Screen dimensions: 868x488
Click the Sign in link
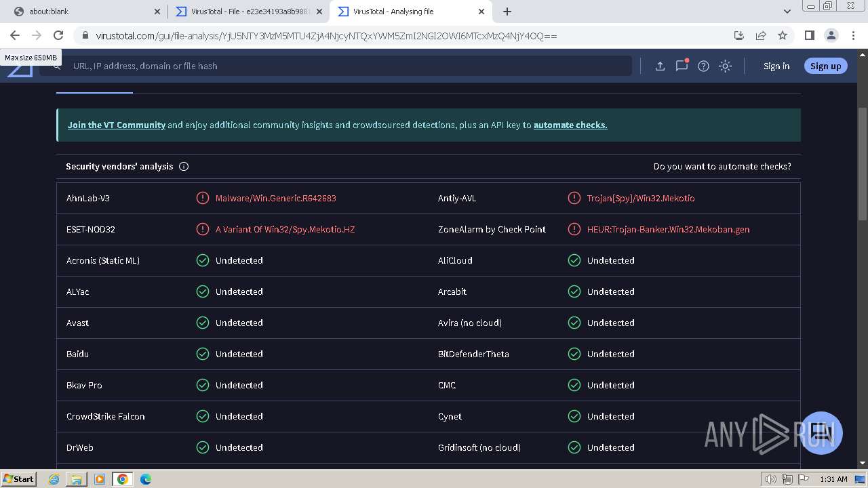pyautogui.click(x=776, y=66)
